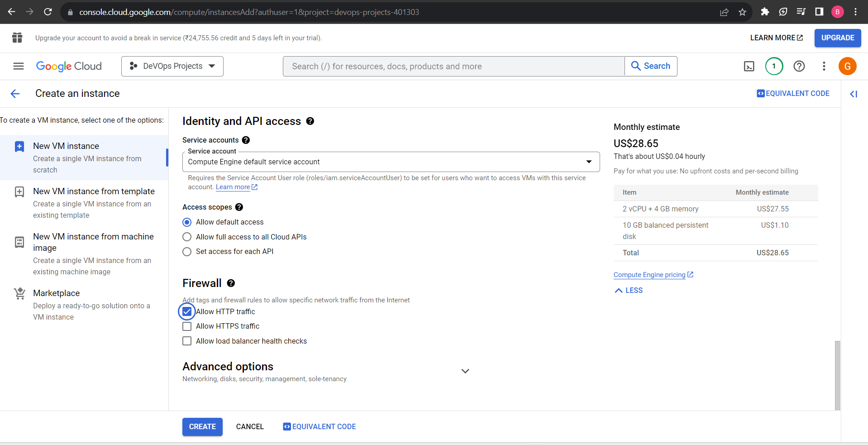Click CANCEL button
The height and width of the screenshot is (445, 868).
(x=250, y=427)
